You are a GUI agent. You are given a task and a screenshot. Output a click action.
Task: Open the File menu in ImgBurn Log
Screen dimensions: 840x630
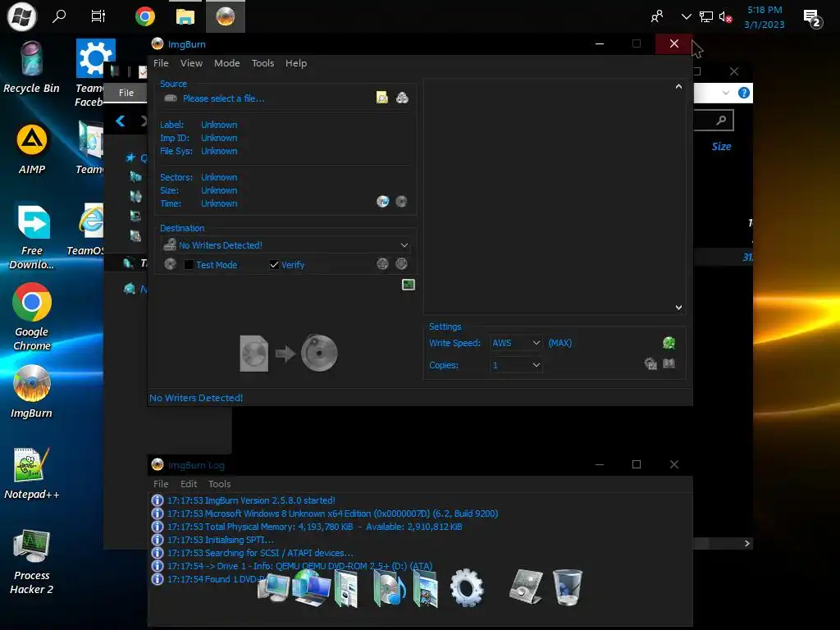coord(161,484)
